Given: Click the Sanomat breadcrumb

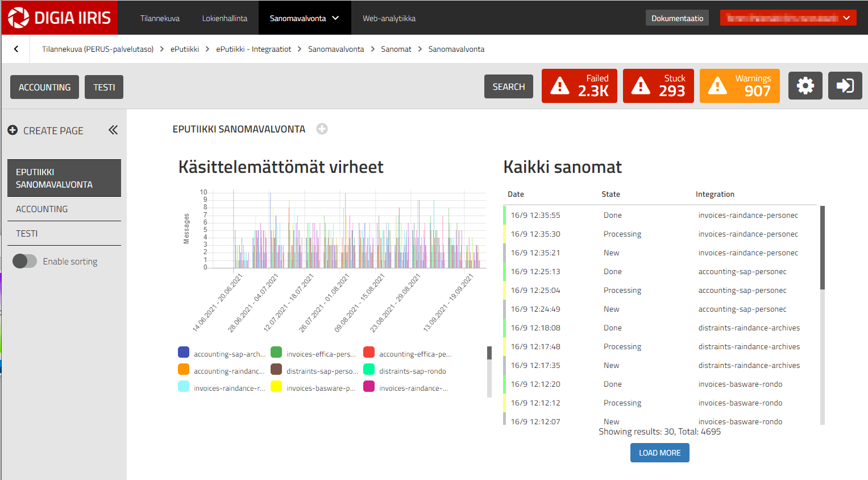Looking at the screenshot, I should [396, 49].
